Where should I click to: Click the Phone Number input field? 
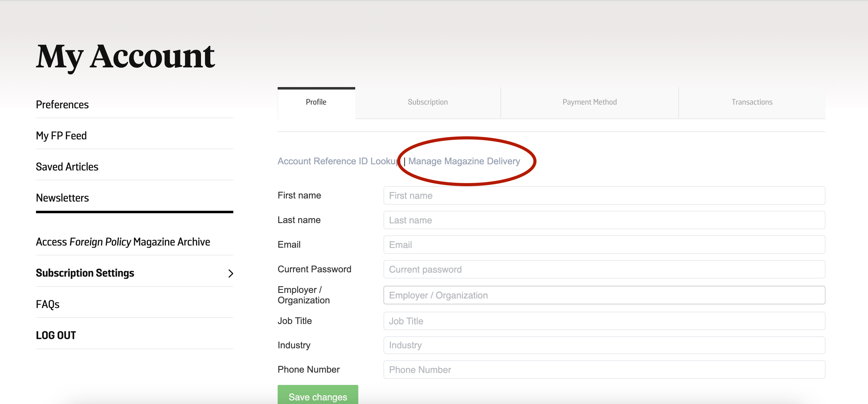(604, 369)
